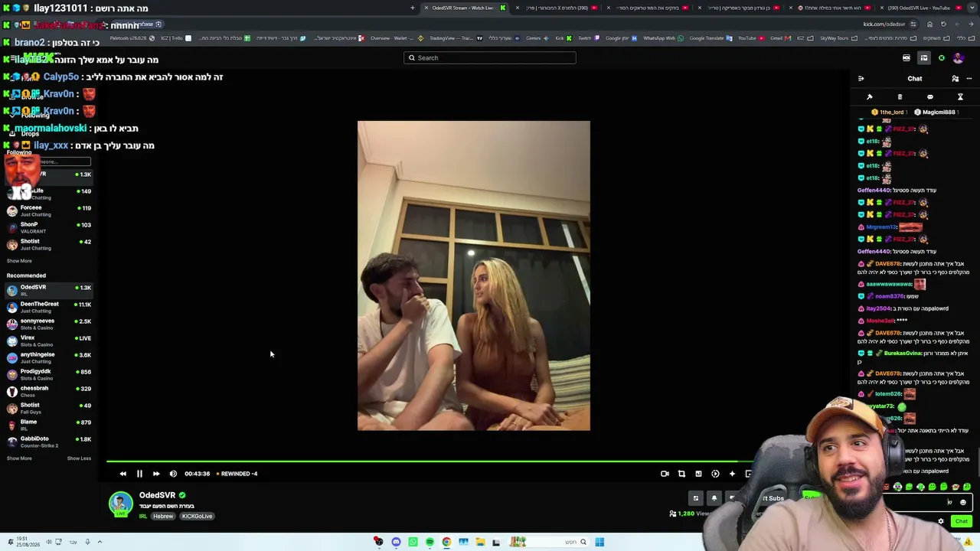The height and width of the screenshot is (551, 980).
Task: Open ShonP VALORANT channel in sidebar
Action: click(x=49, y=227)
